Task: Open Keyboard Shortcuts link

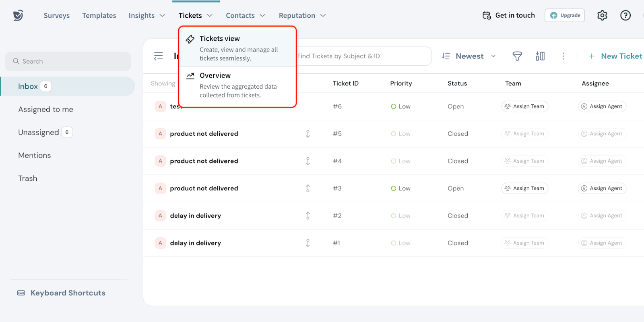Action: [68, 293]
